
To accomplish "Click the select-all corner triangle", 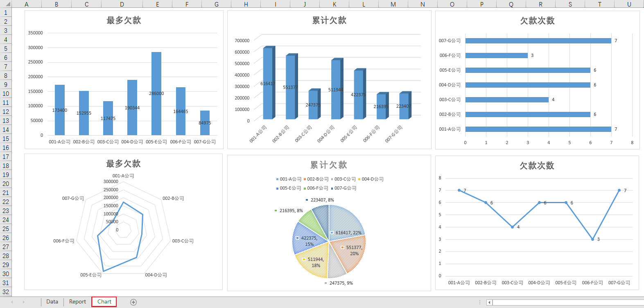I will point(6,4).
